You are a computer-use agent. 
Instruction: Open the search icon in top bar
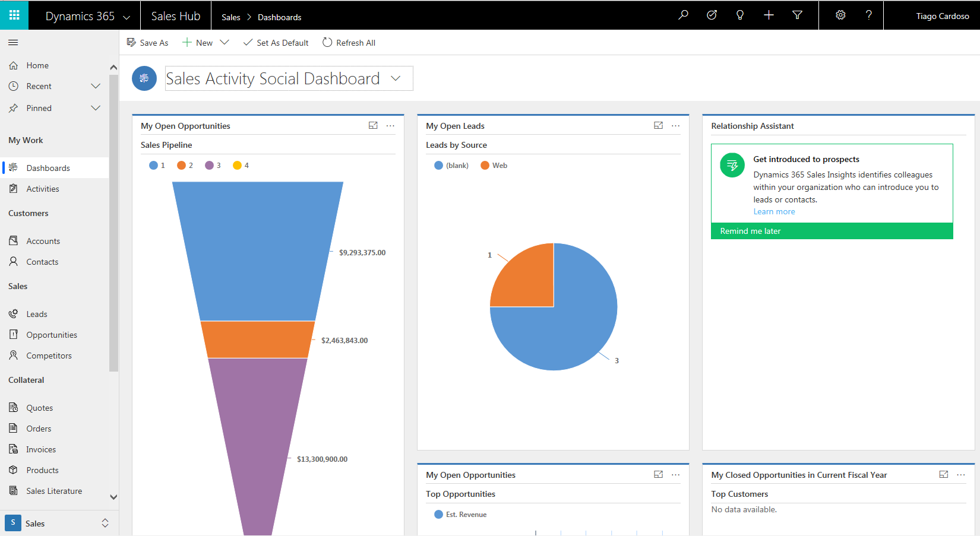tap(683, 15)
